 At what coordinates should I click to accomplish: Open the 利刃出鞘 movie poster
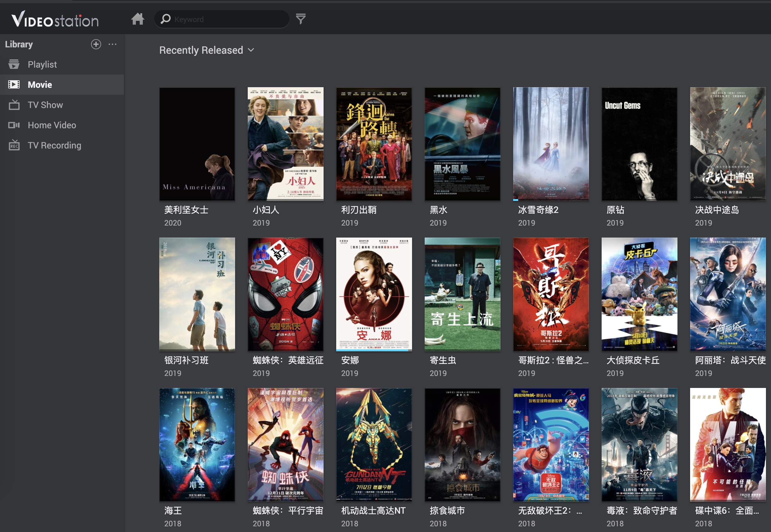click(x=374, y=144)
